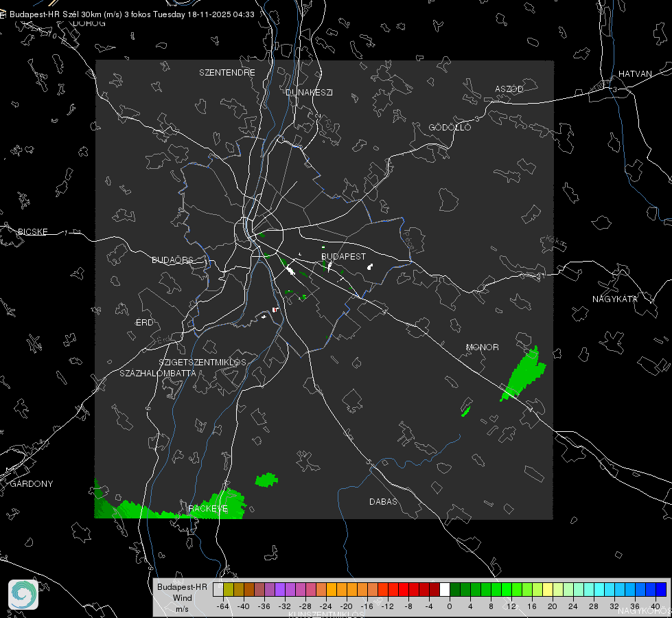672x618 pixels.
Task: Click the NAGYKÁTA map label
Action: pos(614,299)
